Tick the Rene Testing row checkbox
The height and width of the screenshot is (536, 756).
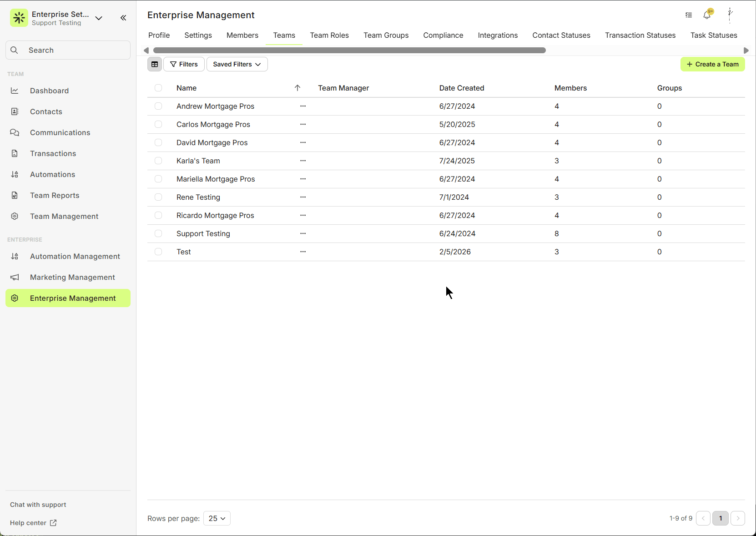[158, 197]
